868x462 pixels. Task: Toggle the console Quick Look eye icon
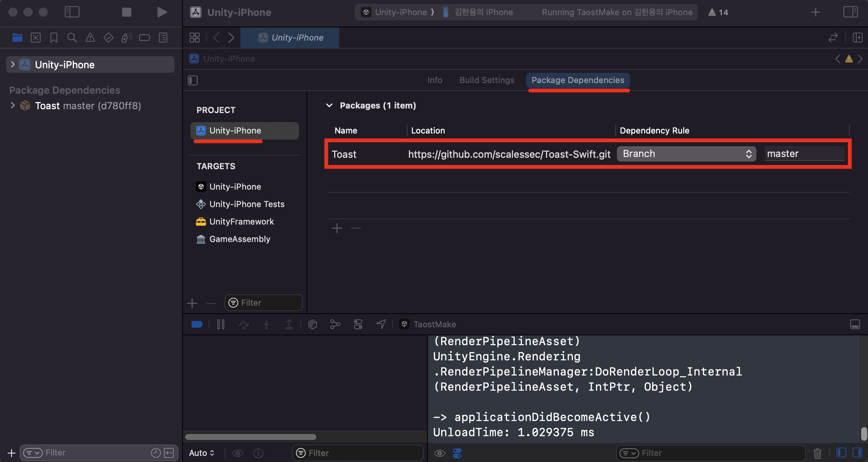[440, 453]
